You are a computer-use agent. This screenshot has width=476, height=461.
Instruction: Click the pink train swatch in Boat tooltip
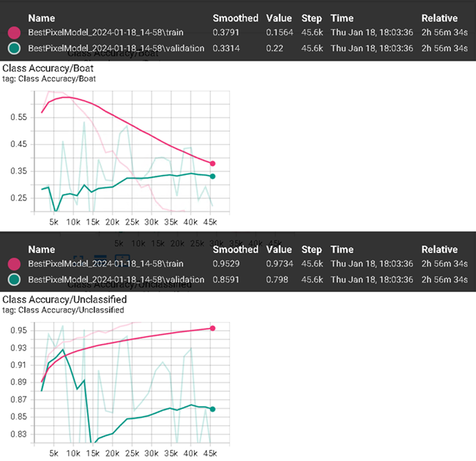point(13,33)
